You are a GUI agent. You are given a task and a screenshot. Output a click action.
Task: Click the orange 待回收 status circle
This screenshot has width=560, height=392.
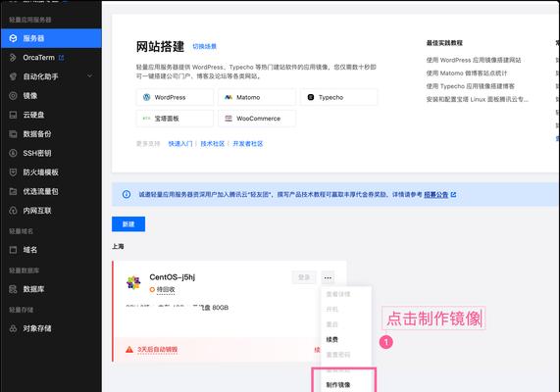[x=152, y=289]
